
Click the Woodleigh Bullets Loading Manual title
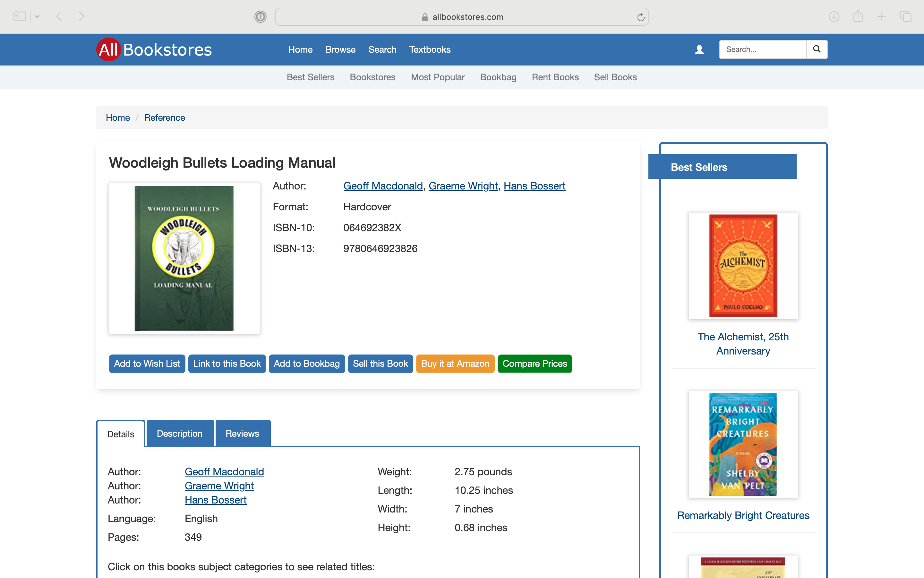coord(222,163)
